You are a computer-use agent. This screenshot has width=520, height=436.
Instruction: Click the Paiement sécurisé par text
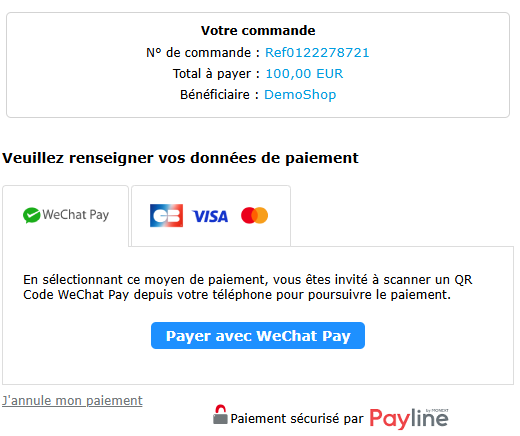[297, 419]
